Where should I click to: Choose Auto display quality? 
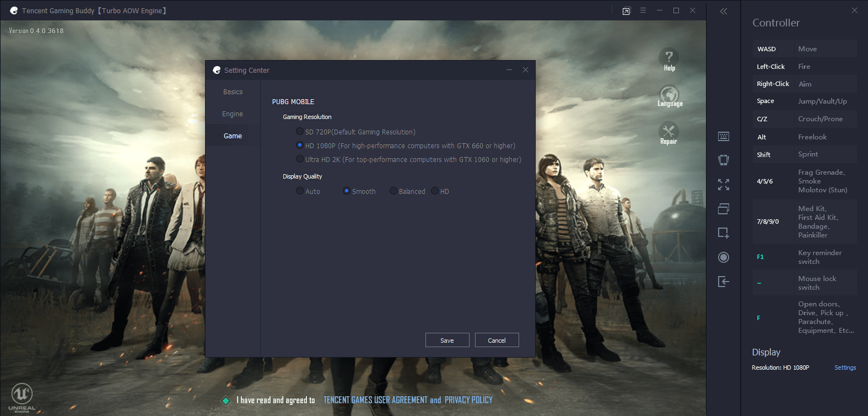pyautogui.click(x=300, y=191)
